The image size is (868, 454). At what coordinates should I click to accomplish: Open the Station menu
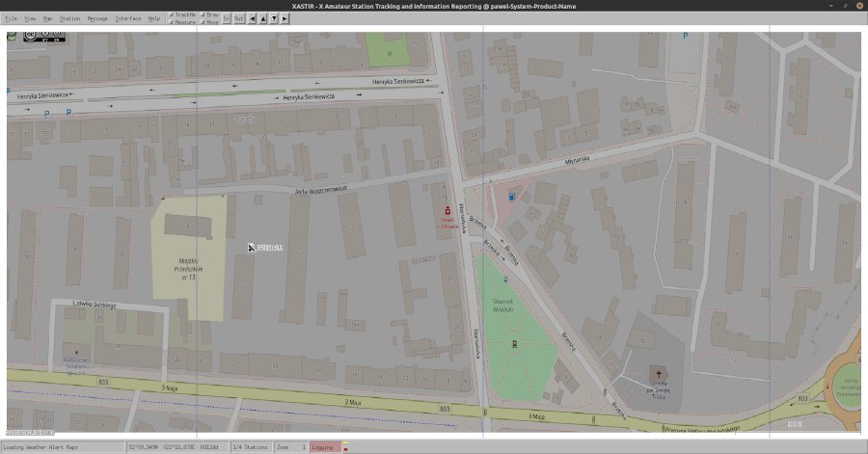69,18
